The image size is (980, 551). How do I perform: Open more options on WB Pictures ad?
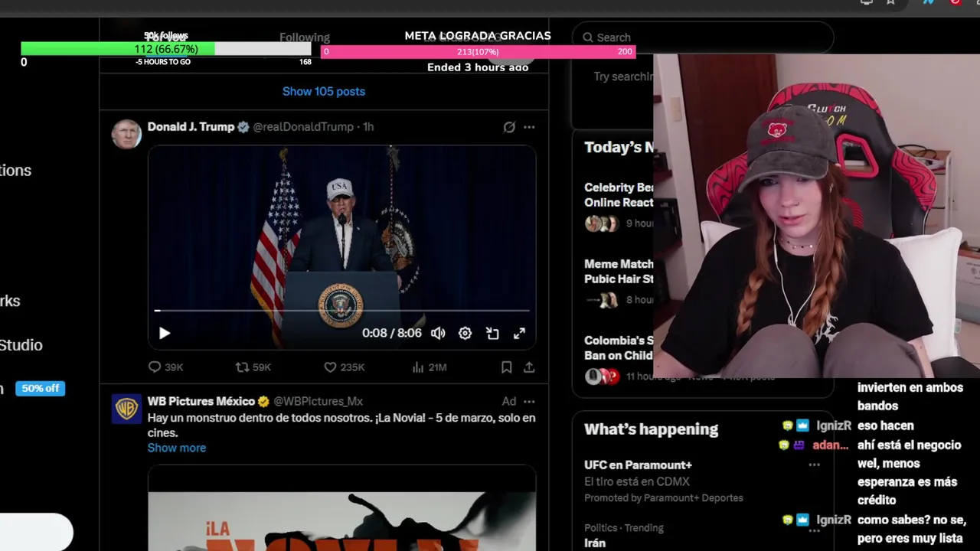pyautogui.click(x=529, y=401)
